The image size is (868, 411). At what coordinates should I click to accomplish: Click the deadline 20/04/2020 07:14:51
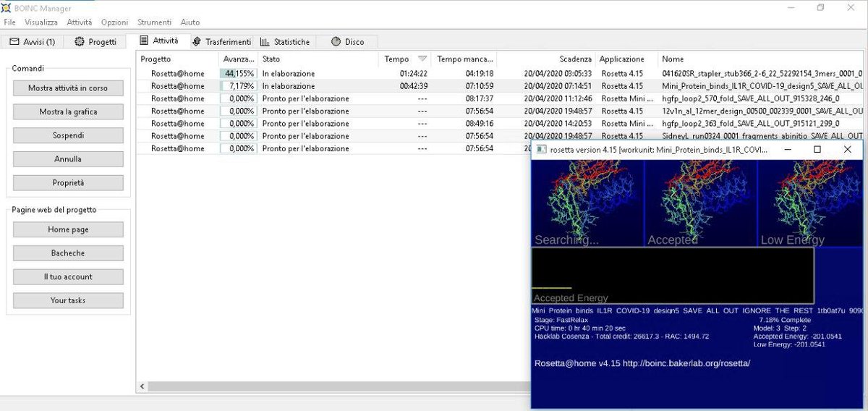(558, 86)
